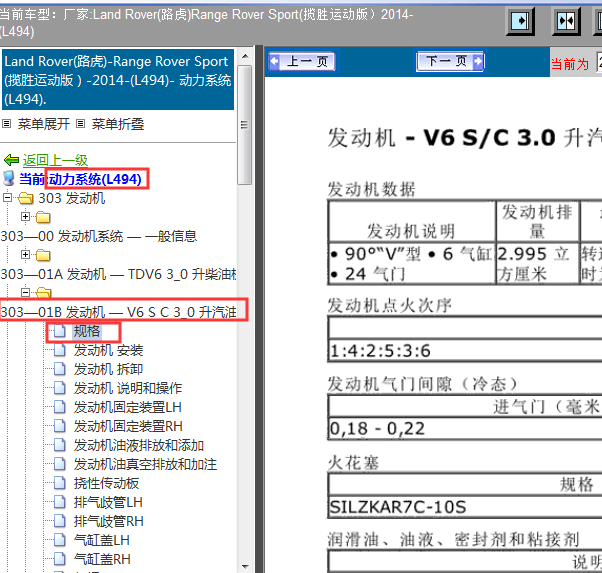Click page icon beside 发动机 安装

[60, 350]
